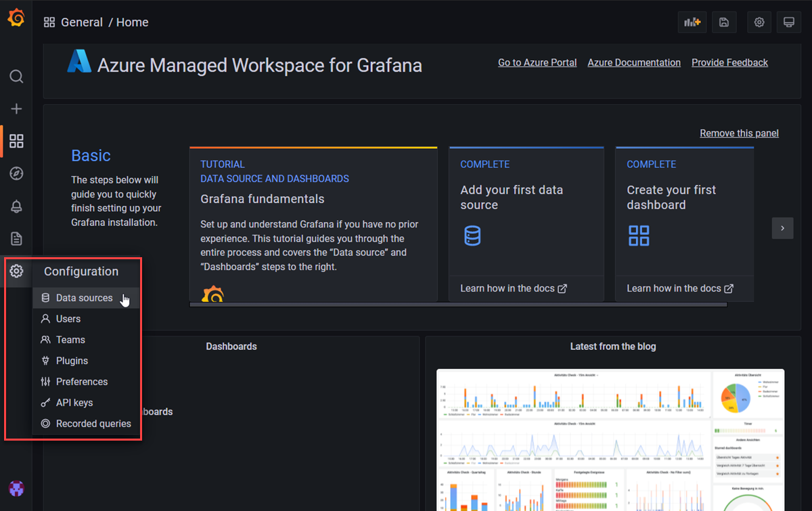Select Plugins in Configuration menu
The image size is (812, 511).
click(85, 361)
